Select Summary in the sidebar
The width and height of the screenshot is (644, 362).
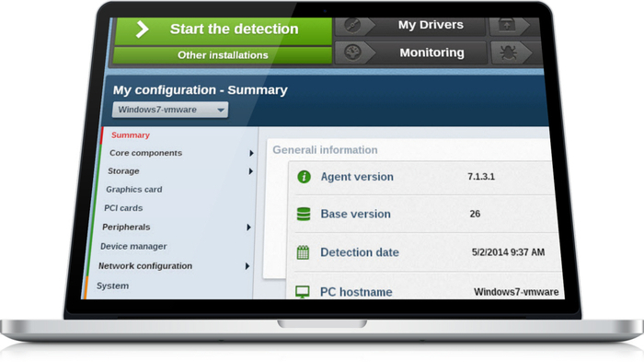(131, 134)
